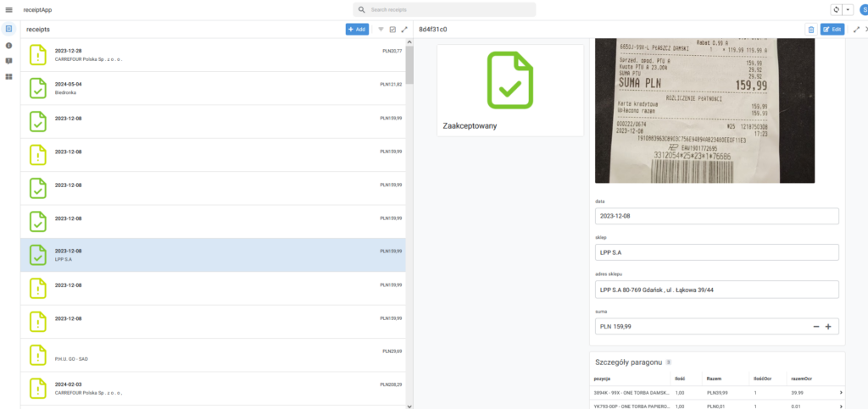Delete receipt using the trash icon

810,29
